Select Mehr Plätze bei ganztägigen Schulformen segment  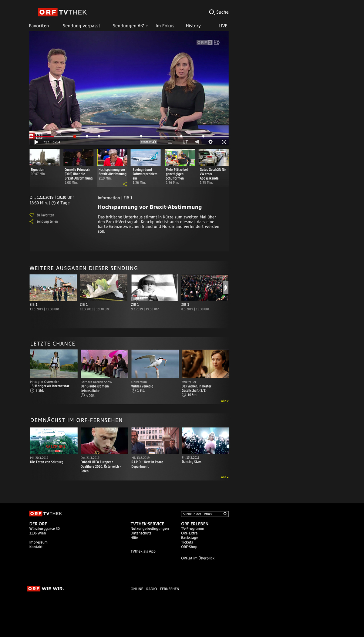coord(180,157)
